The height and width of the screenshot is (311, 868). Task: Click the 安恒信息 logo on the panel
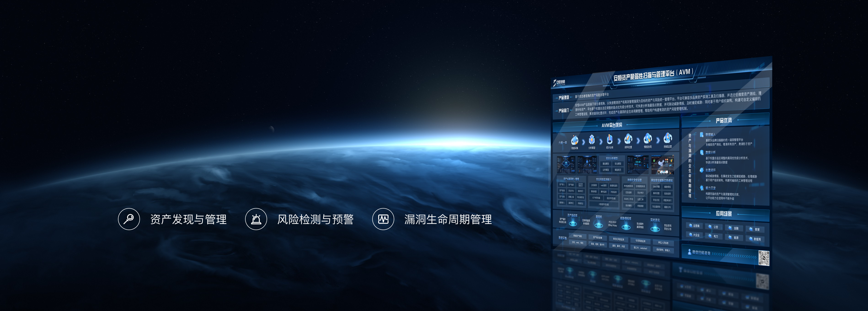click(559, 83)
